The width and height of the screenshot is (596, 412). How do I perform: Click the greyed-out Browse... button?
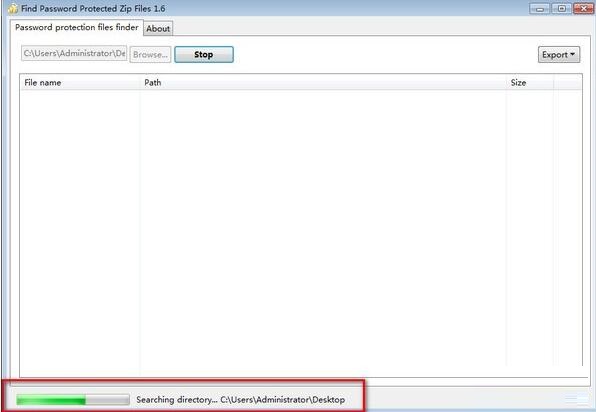coord(151,54)
